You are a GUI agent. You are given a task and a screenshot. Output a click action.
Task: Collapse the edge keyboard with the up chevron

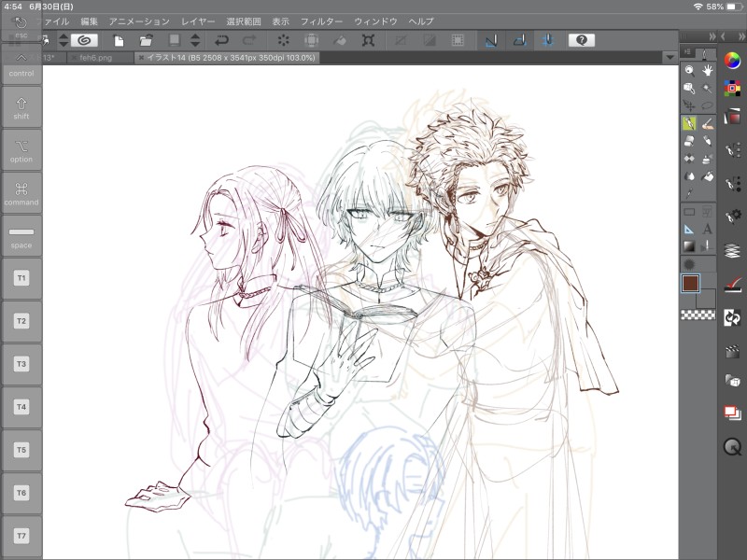coord(21,58)
